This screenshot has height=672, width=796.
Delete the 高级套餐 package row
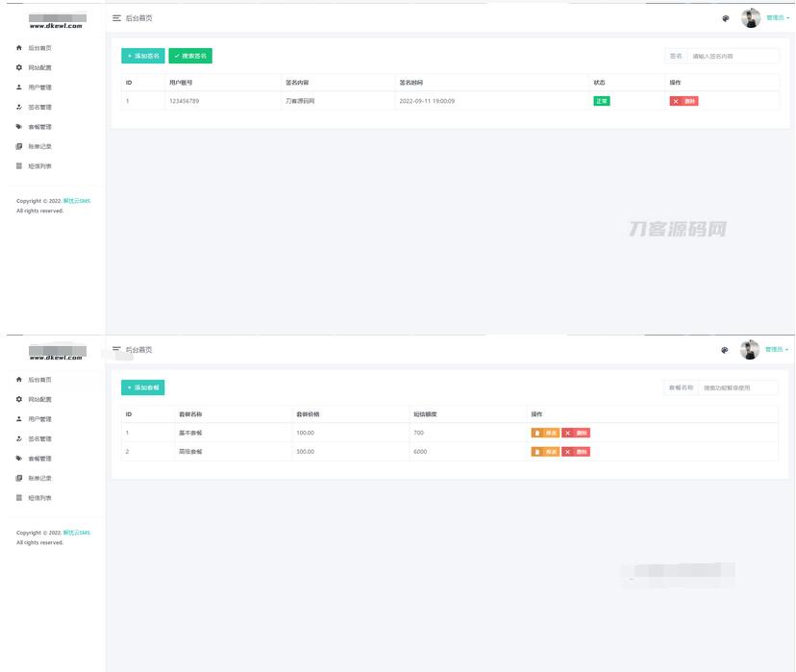tap(576, 452)
